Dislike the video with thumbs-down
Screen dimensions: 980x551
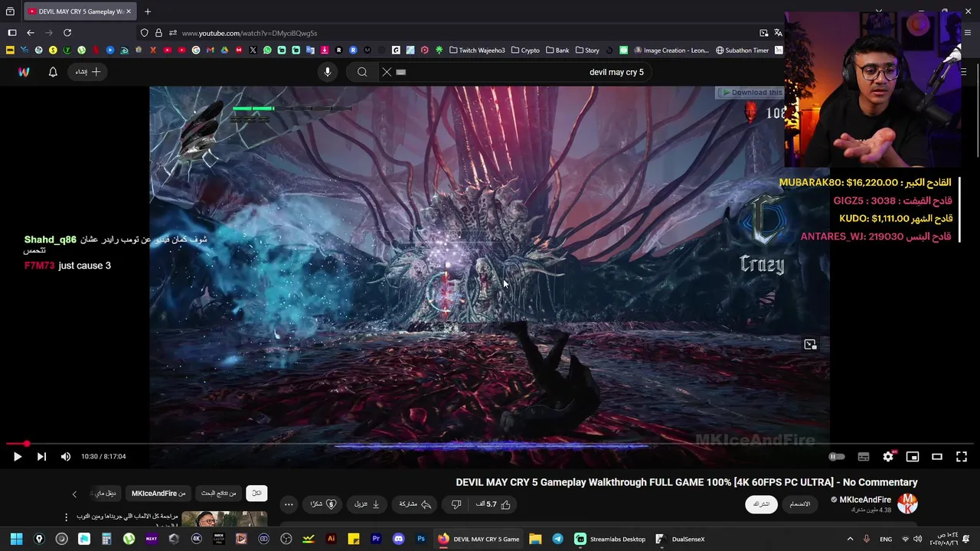point(456,504)
